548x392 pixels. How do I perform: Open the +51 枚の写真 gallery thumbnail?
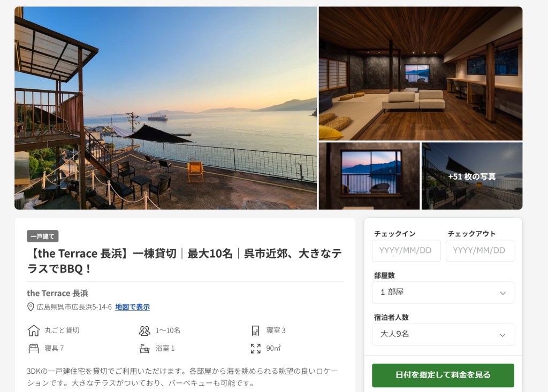point(472,176)
